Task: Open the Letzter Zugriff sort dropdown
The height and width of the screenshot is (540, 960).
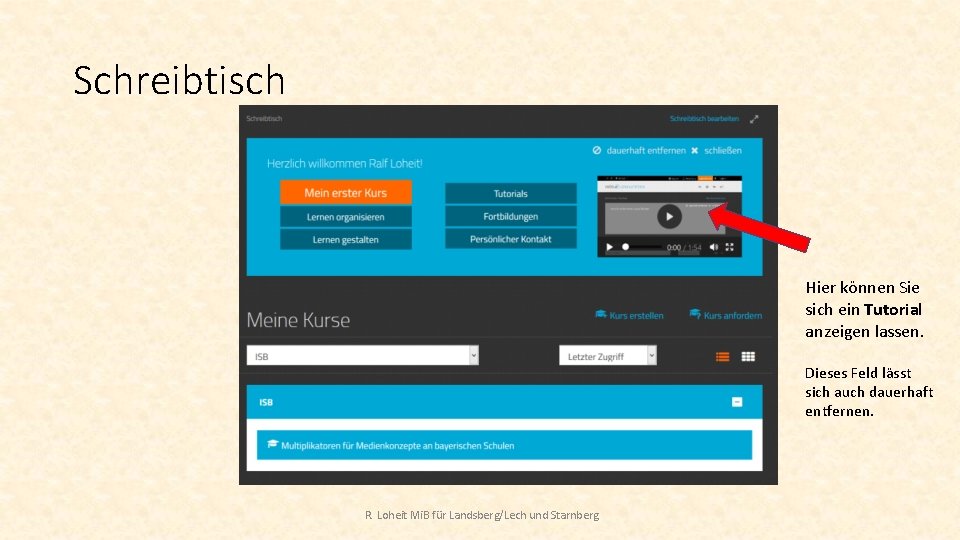Action: (607, 356)
